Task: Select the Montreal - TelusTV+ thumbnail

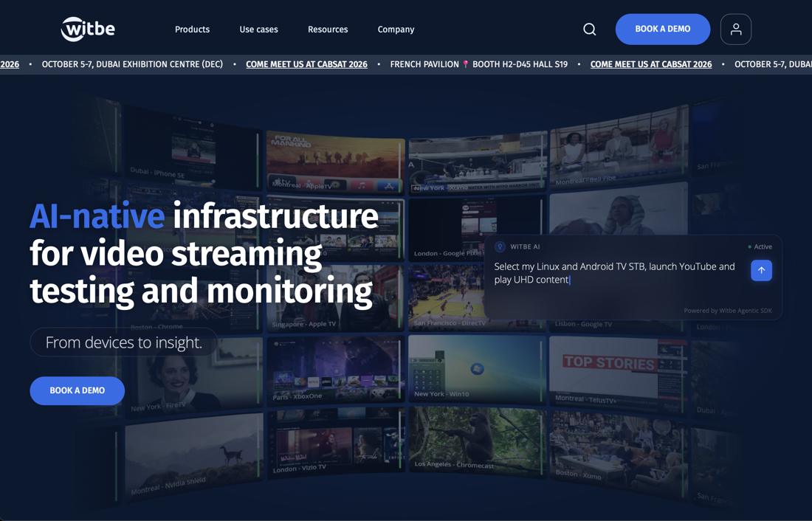Action: 619,373
